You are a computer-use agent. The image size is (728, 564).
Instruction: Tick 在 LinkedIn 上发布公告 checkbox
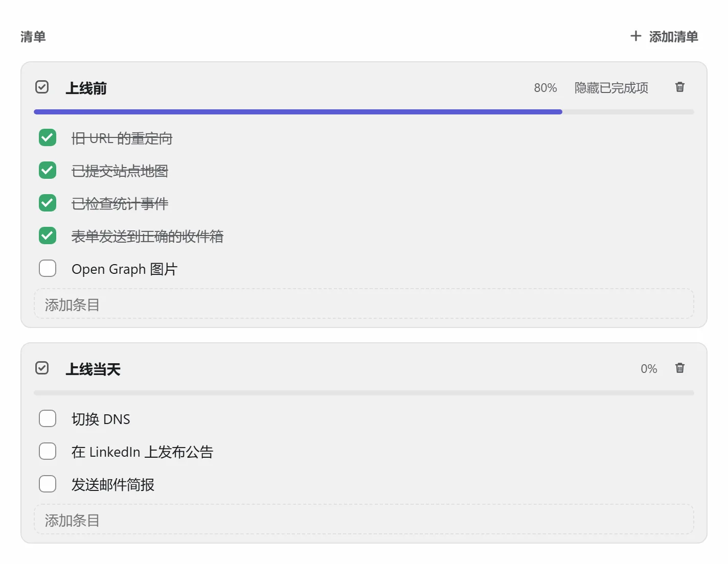click(x=48, y=451)
